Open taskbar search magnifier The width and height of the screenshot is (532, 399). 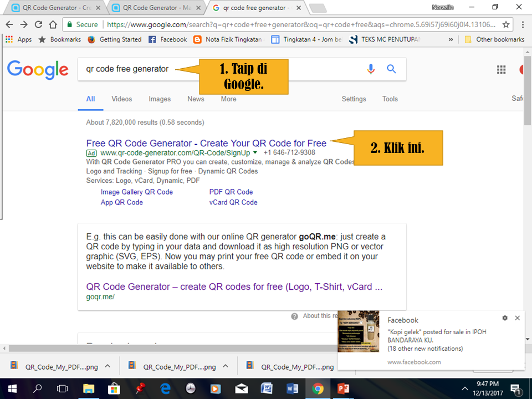pos(37,389)
